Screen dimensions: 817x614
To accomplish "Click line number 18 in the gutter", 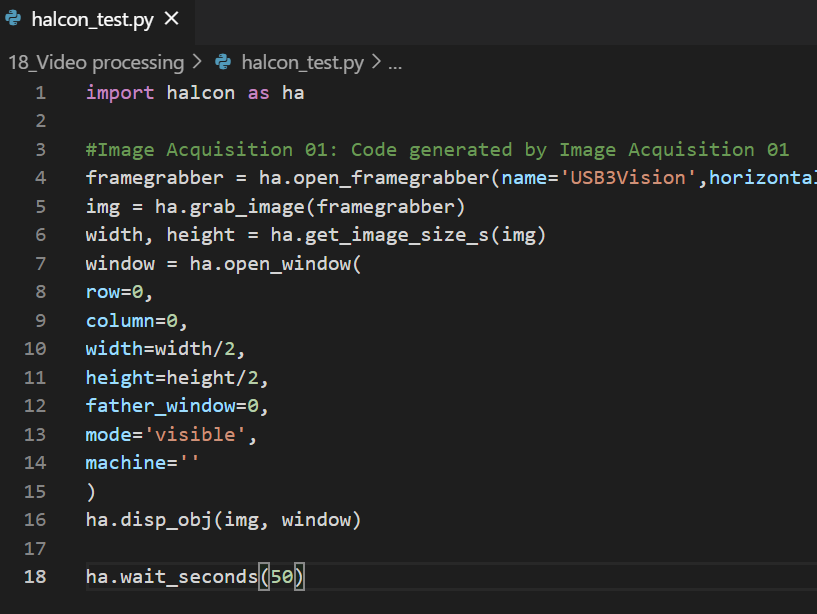I will click(x=35, y=576).
